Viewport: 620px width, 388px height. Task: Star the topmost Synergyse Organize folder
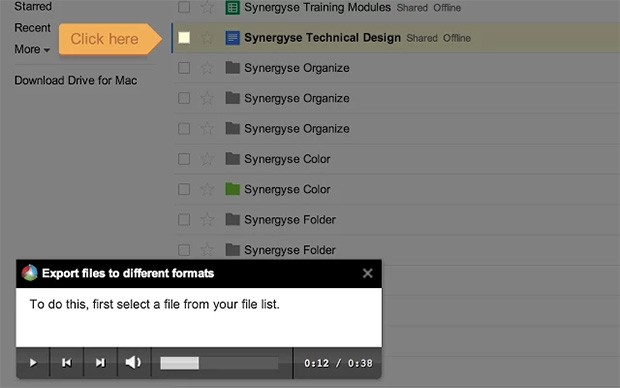pyautogui.click(x=207, y=68)
